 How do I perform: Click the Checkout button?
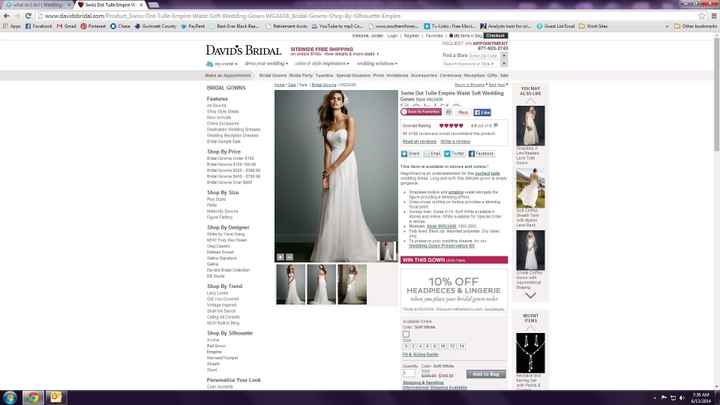pyautogui.click(x=495, y=35)
